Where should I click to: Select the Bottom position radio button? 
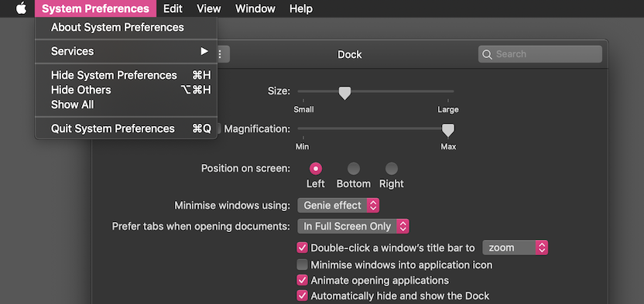tap(354, 169)
